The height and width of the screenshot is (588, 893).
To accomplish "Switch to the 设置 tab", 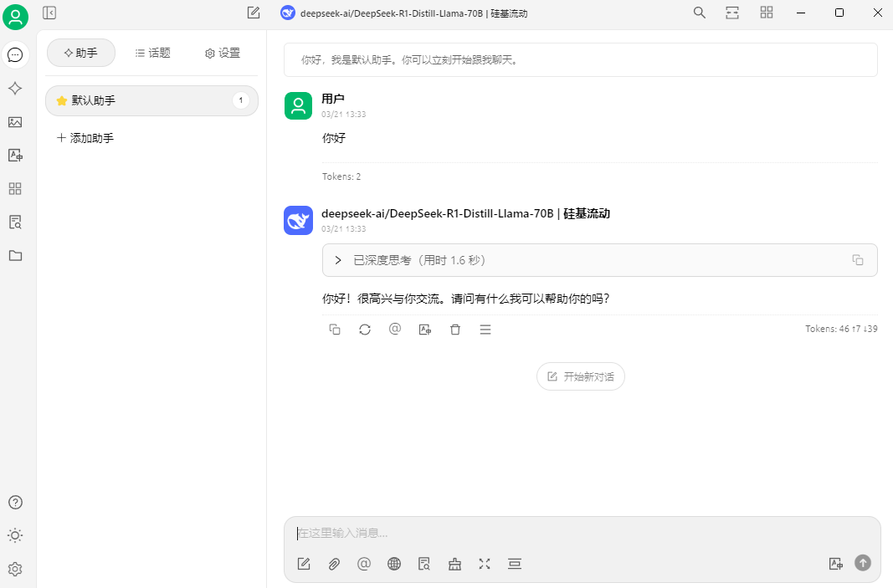I will click(x=223, y=53).
